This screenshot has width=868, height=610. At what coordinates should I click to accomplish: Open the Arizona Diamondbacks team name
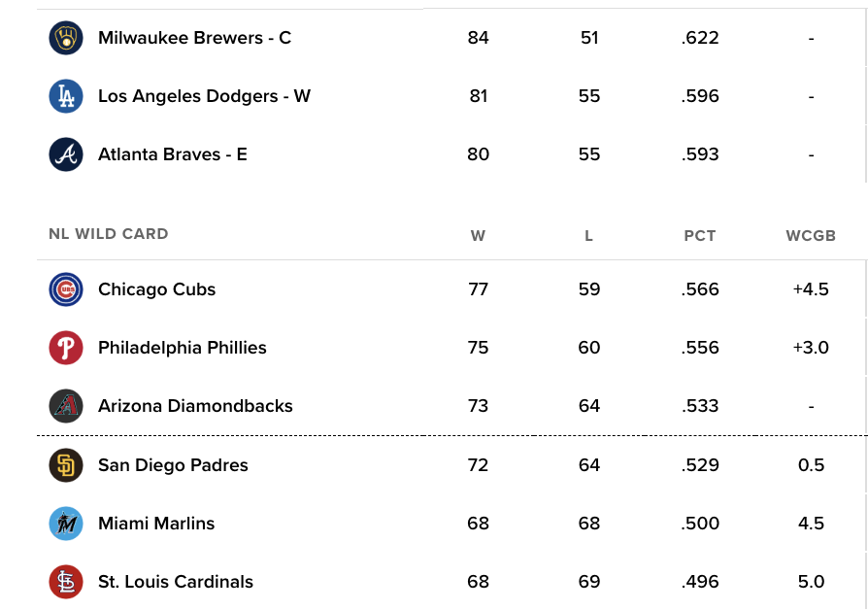195,406
